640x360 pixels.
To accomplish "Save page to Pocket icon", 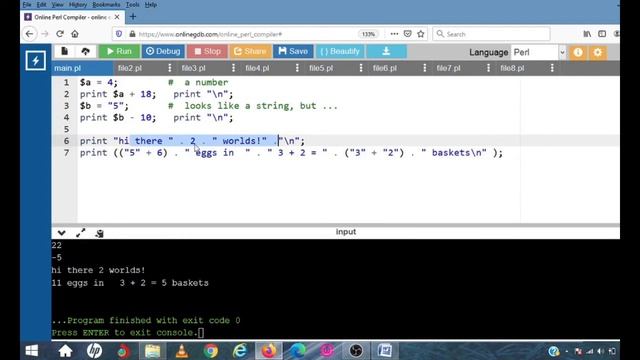I will [x=407, y=34].
